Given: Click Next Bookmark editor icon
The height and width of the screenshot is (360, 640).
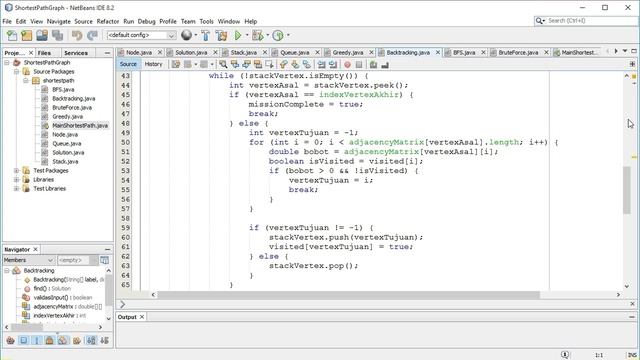Looking at the screenshot, I should coord(295,64).
